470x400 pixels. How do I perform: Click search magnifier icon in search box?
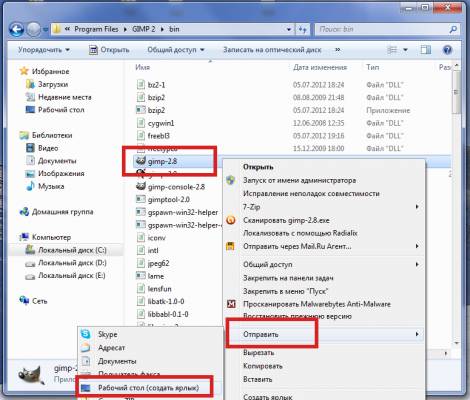tap(453, 30)
